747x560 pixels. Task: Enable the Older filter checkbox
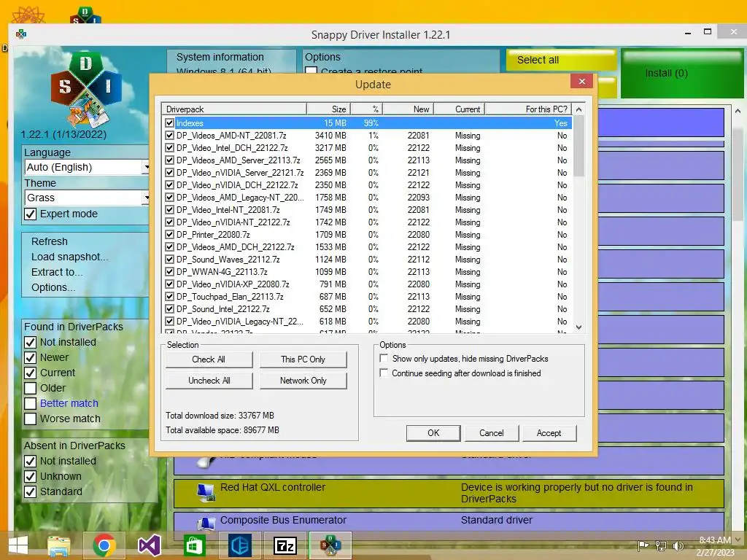[31, 388]
